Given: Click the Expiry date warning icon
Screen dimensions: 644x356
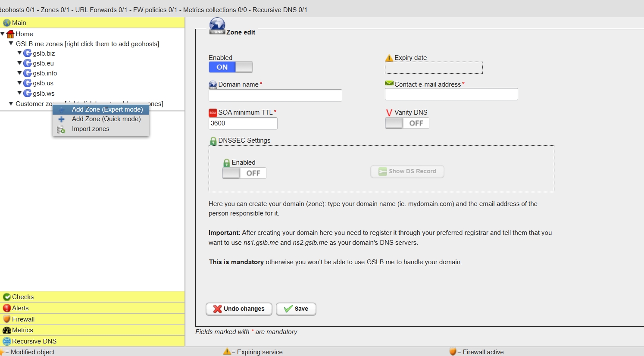Looking at the screenshot, I should tap(389, 58).
